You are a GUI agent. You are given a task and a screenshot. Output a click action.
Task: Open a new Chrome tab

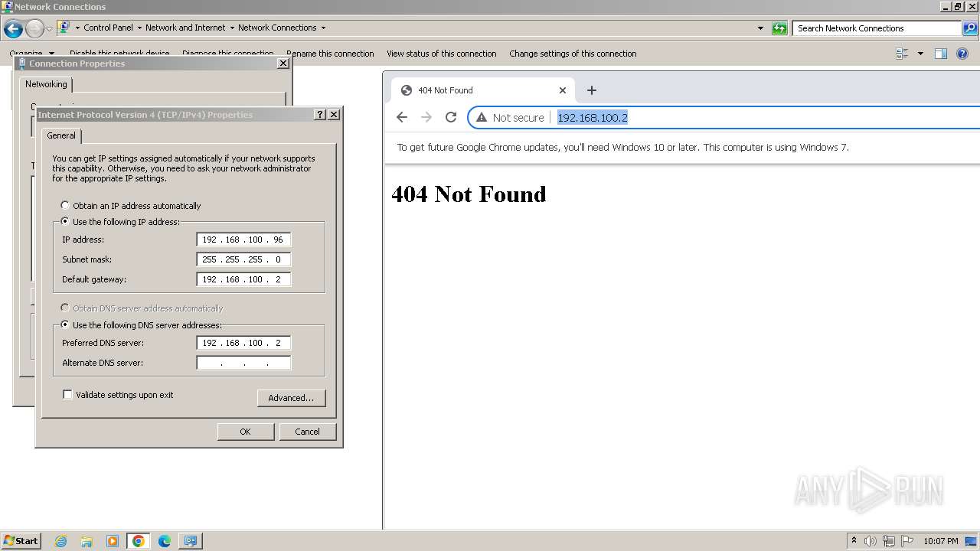pos(591,90)
